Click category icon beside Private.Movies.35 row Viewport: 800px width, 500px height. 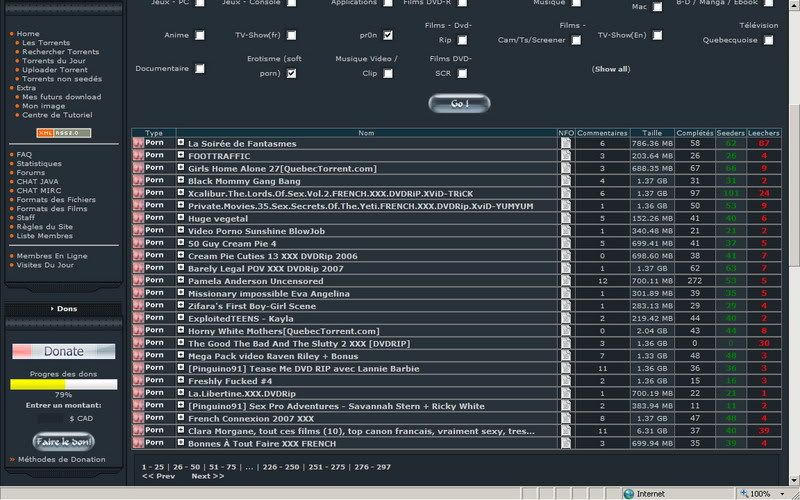point(138,206)
